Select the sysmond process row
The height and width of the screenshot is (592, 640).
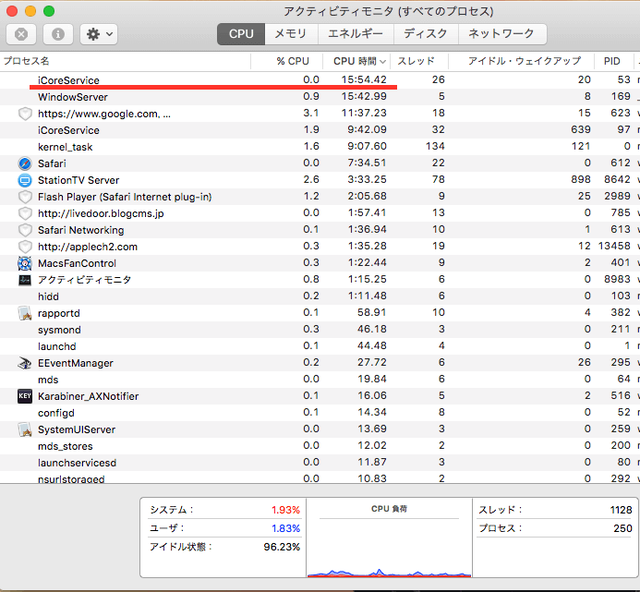tap(320, 330)
